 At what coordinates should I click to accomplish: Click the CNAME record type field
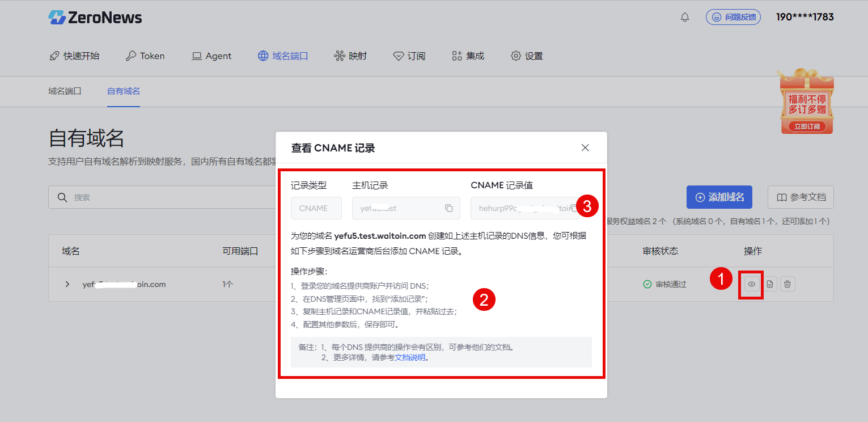(x=316, y=208)
